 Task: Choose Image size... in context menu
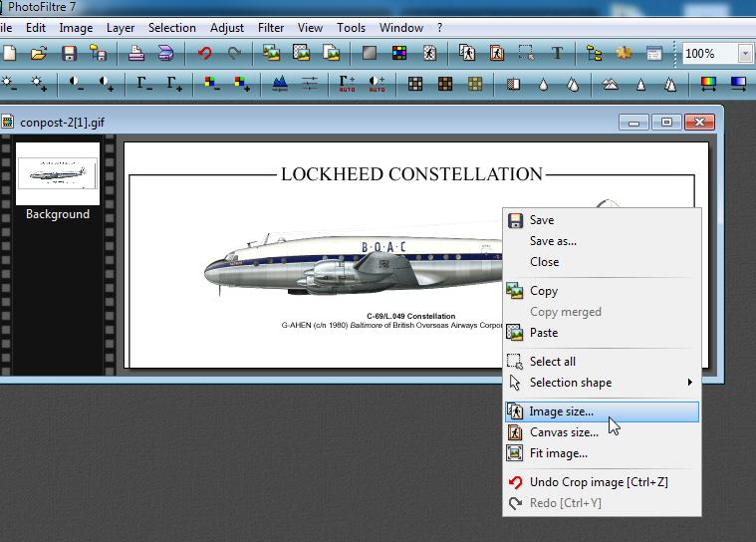602,411
